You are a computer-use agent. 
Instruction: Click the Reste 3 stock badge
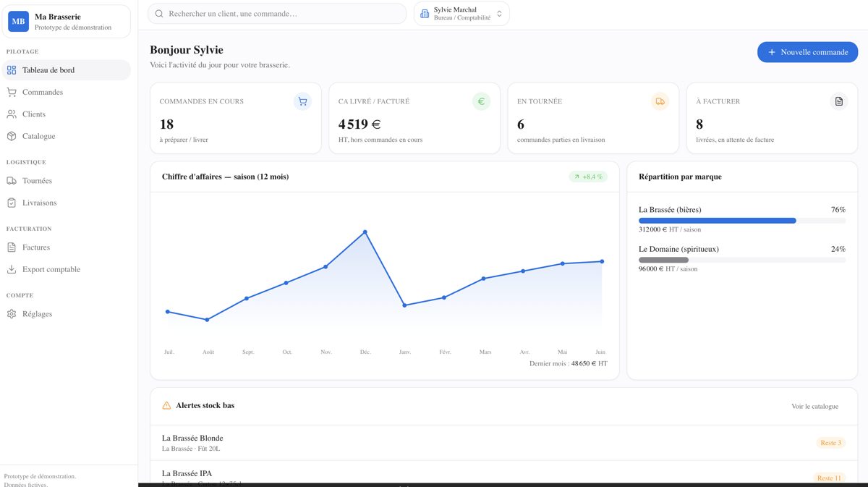pos(830,443)
